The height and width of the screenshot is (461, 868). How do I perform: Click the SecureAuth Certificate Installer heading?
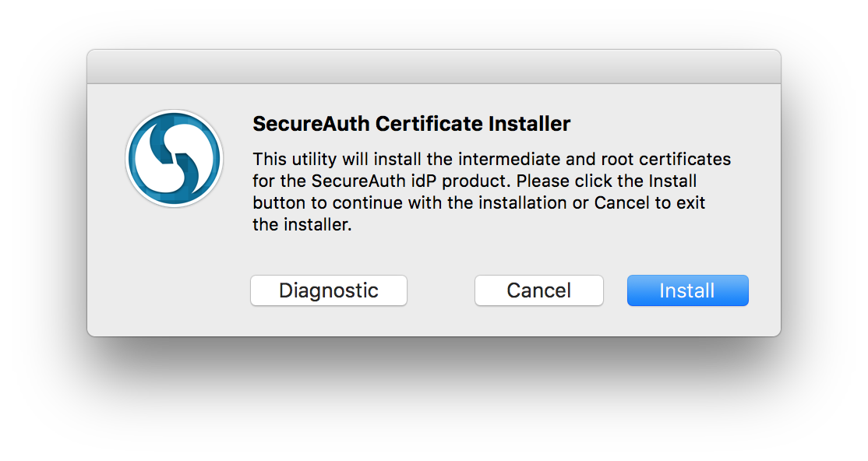click(411, 124)
